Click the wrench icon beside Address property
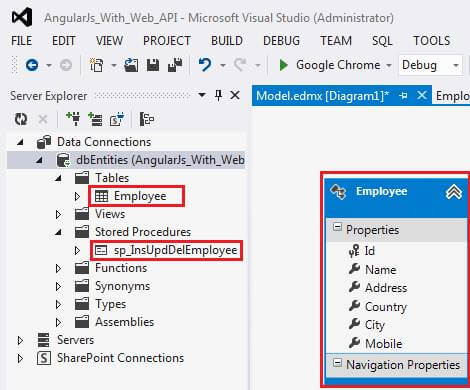The width and height of the screenshot is (470, 390). (x=354, y=287)
